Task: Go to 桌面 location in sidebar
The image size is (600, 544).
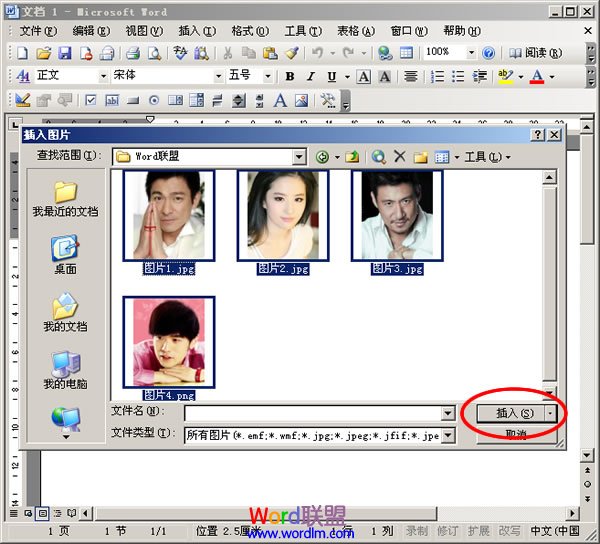Action: (x=65, y=255)
